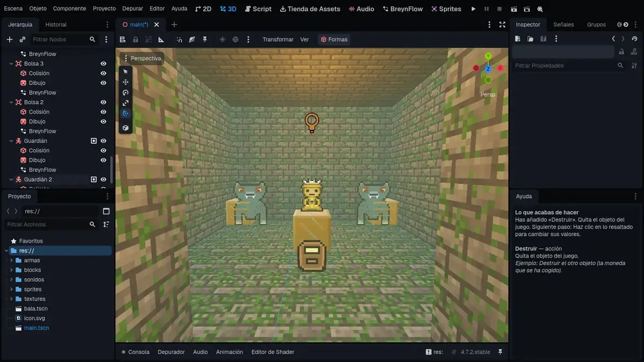Screen dimensions: 644x362
Task: Collapse the Bolsa 2 node
Action: [x=11, y=102]
